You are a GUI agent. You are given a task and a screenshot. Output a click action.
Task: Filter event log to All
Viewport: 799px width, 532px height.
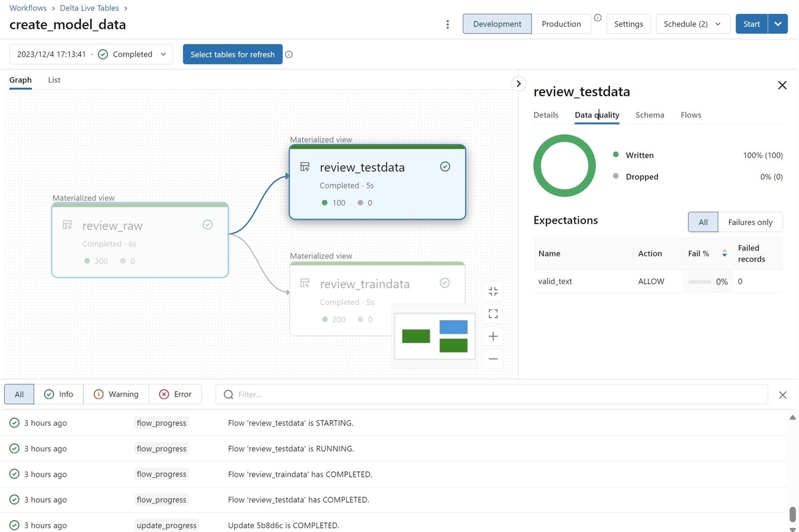[x=19, y=394]
